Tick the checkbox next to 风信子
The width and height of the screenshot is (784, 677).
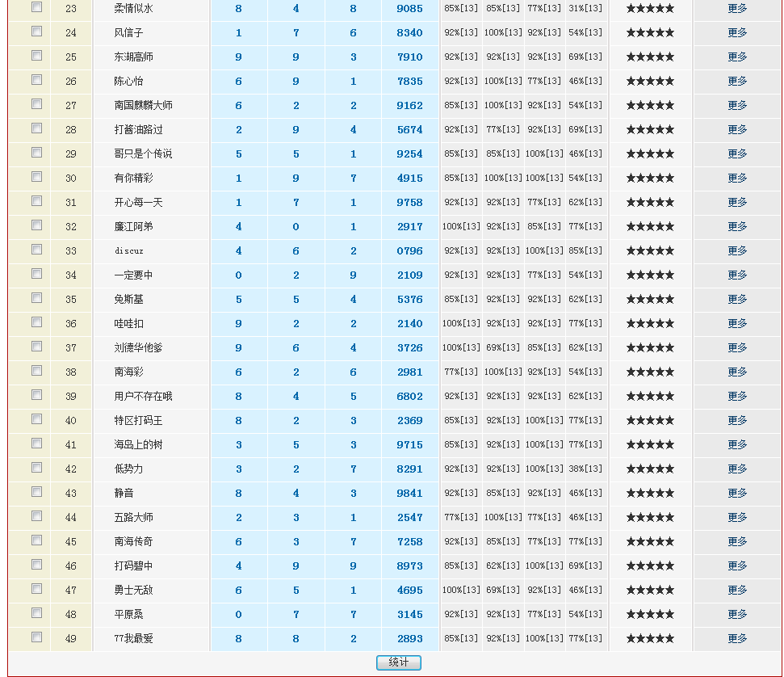(x=36, y=32)
